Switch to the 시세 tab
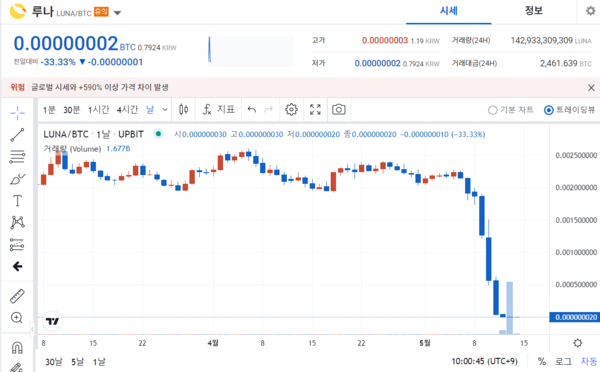 point(448,11)
